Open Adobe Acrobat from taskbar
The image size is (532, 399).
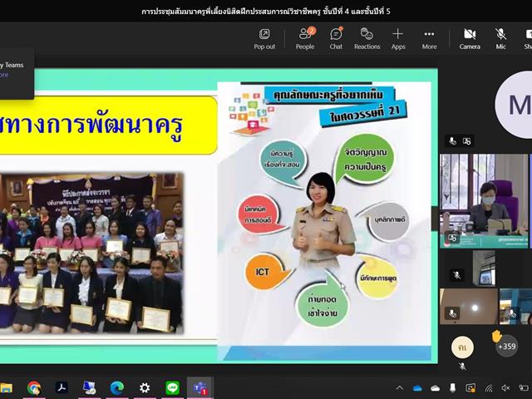pyautogui.click(x=62, y=387)
